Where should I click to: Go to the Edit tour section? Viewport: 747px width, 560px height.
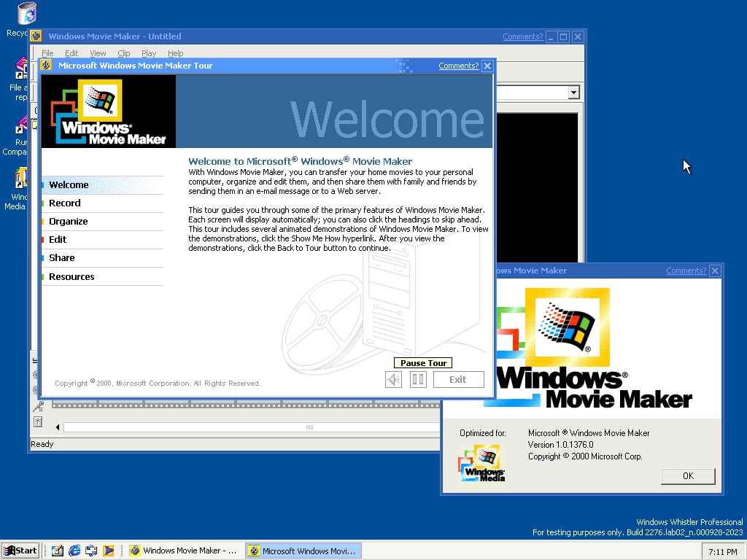(102, 239)
